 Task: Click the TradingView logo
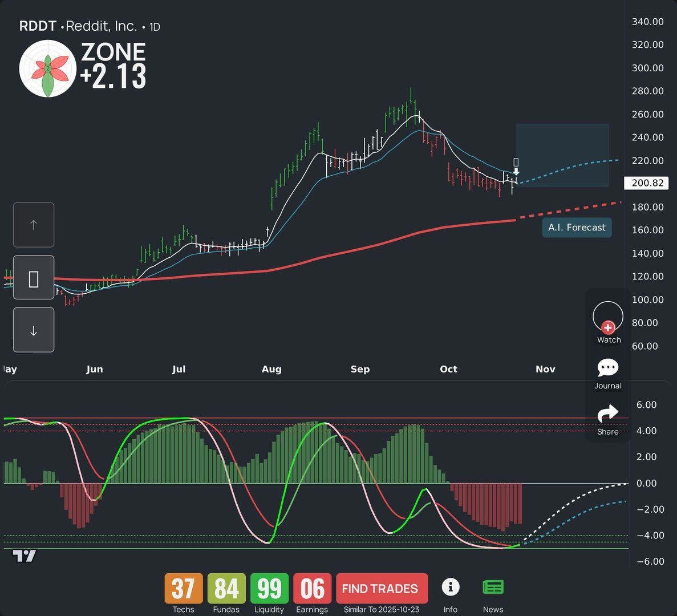click(24, 556)
